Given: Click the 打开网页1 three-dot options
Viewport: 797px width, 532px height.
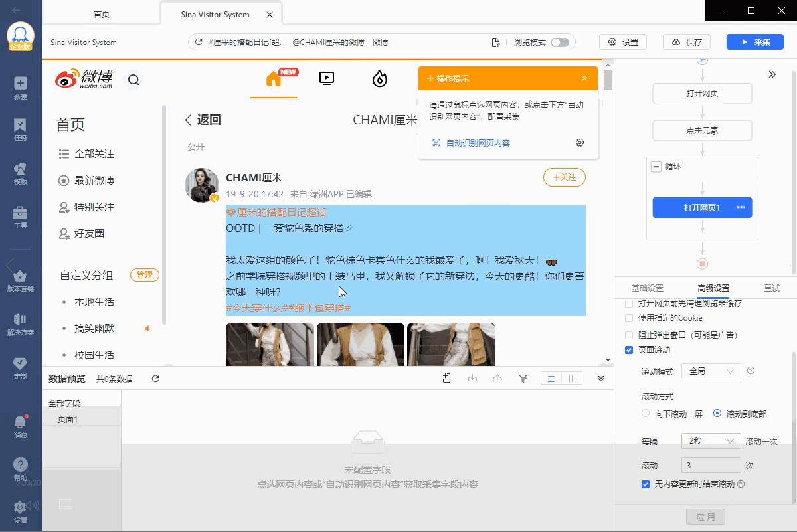Looking at the screenshot, I should click(x=741, y=207).
